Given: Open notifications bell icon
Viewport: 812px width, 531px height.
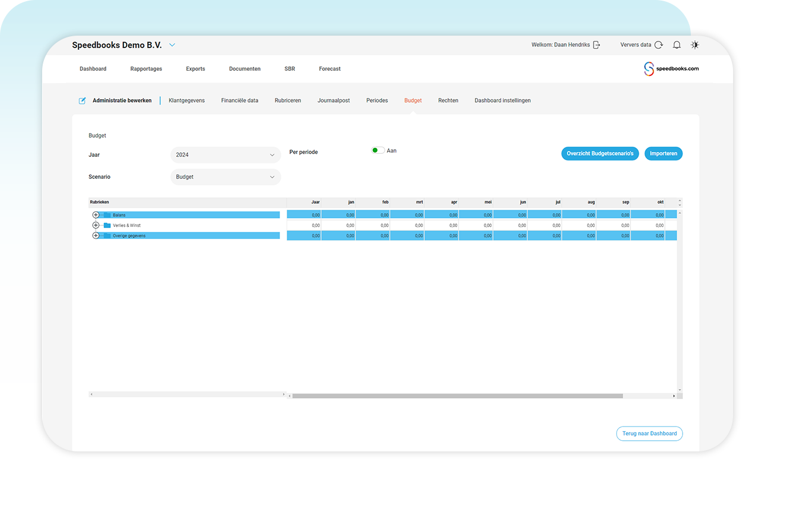Looking at the screenshot, I should click(677, 45).
